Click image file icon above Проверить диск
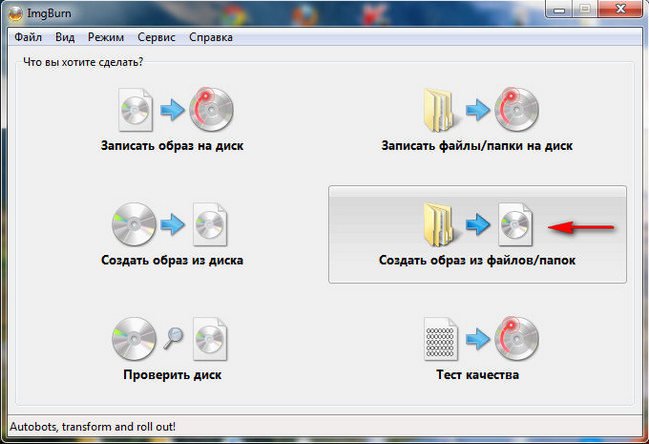Screen dimensions: 649x444 pos(210,339)
